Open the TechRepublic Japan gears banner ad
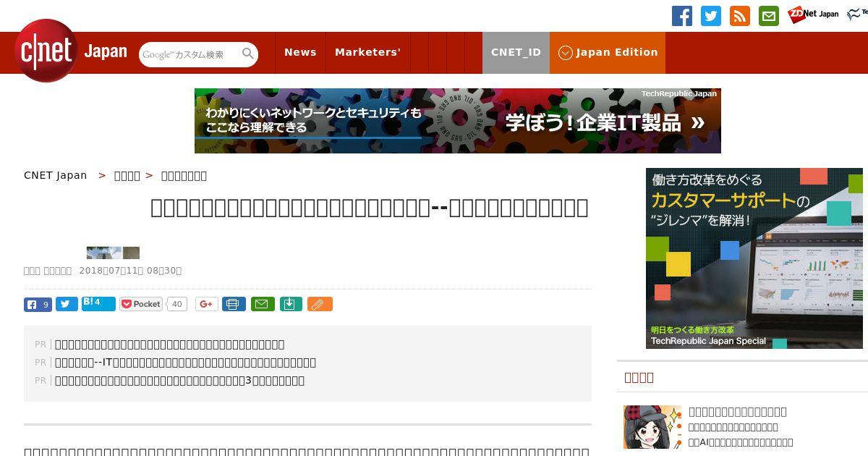 pos(458,121)
